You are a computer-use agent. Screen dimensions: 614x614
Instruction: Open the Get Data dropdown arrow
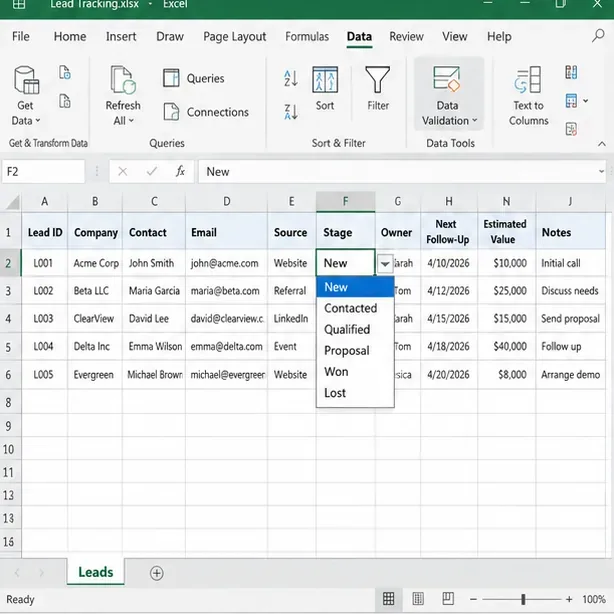click(38, 121)
